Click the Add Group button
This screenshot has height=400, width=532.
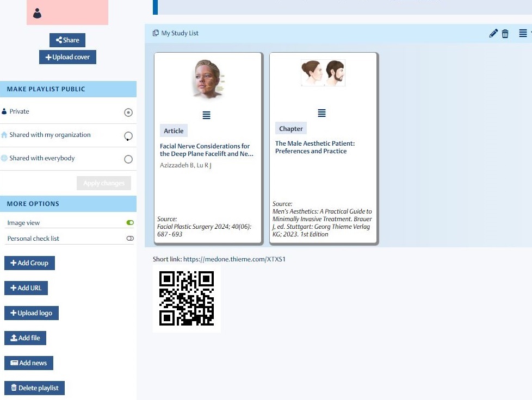[x=29, y=263]
